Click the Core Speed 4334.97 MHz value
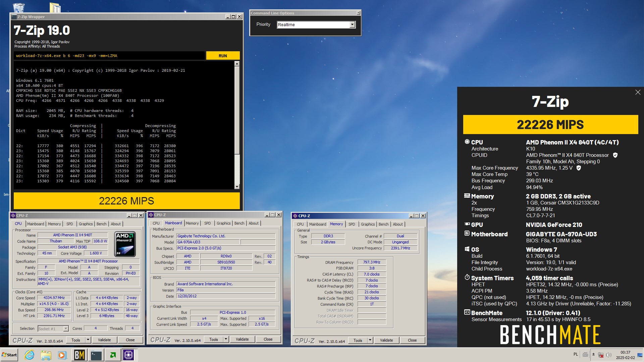This screenshot has width=644, height=362. 54,298
